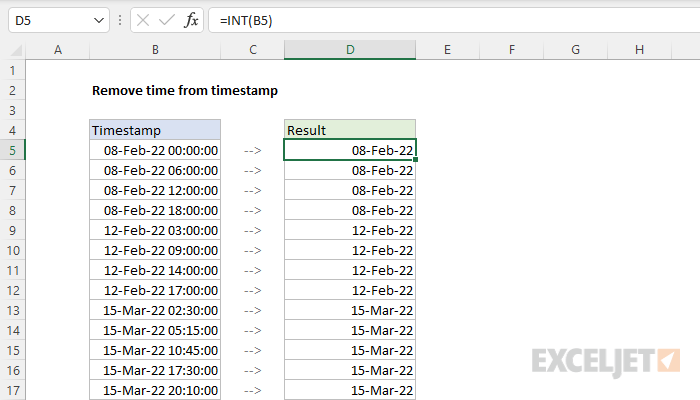
Task: Select row 11 header
Action: coord(12,270)
